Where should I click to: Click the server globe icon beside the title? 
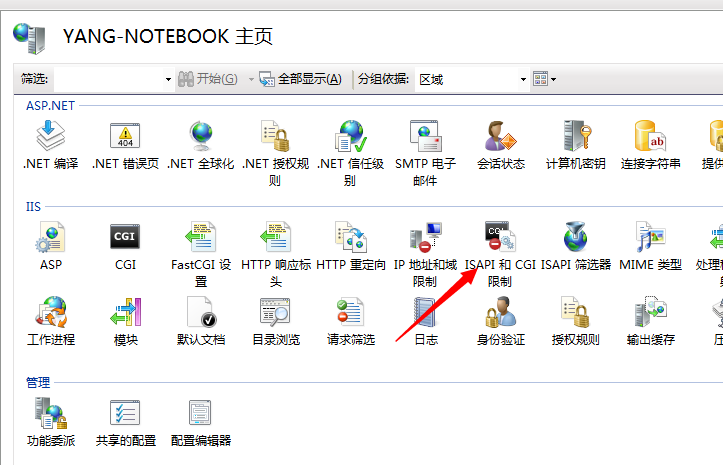pos(30,38)
